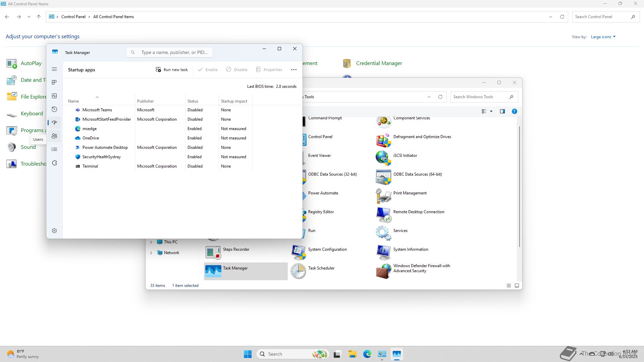Open Task Manager settings gear
Viewport: 644px width, 362px height.
54,231
